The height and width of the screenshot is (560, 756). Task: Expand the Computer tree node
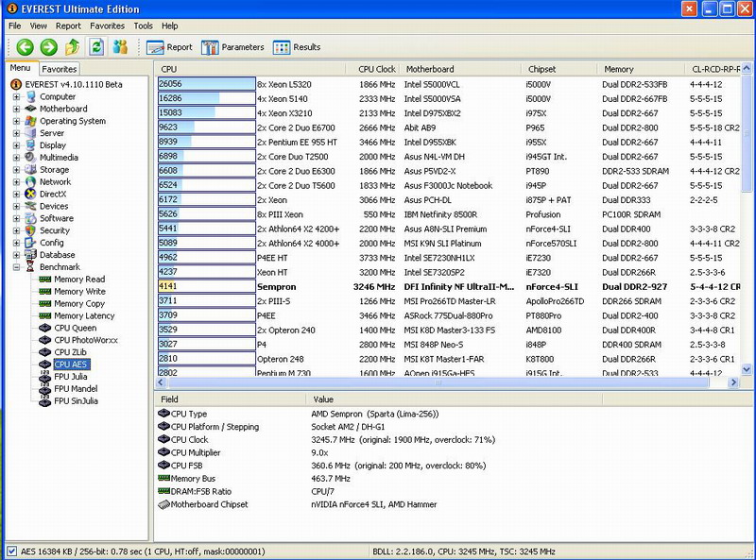pyautogui.click(x=16, y=96)
